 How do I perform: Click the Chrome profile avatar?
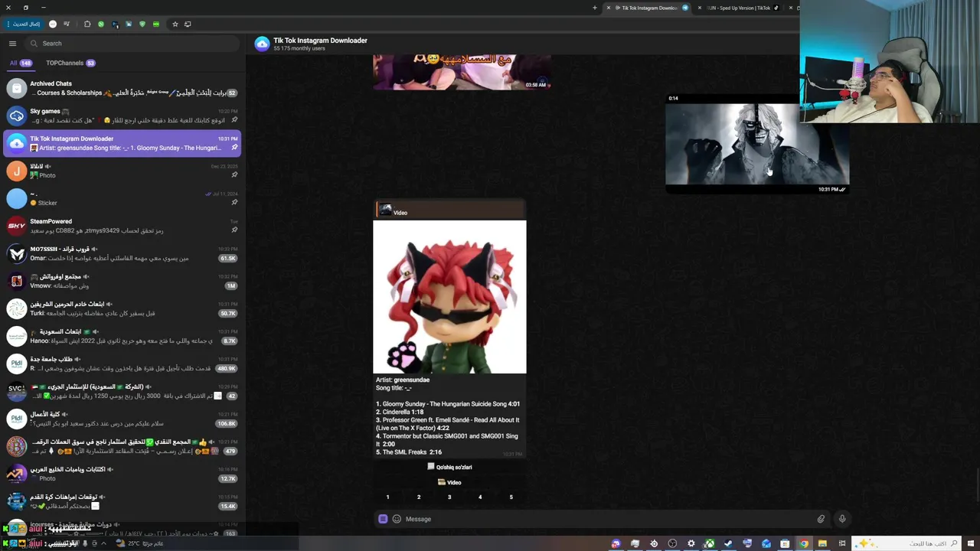[53, 24]
